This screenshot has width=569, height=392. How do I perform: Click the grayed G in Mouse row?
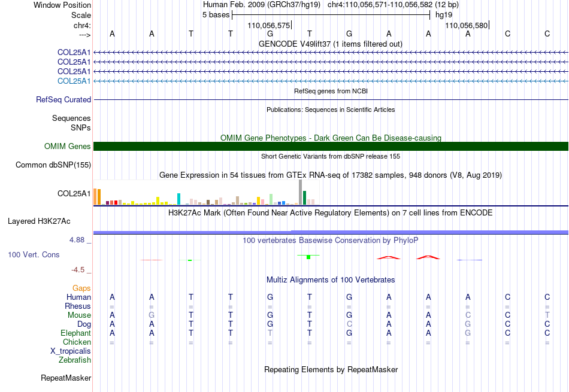[152, 315]
